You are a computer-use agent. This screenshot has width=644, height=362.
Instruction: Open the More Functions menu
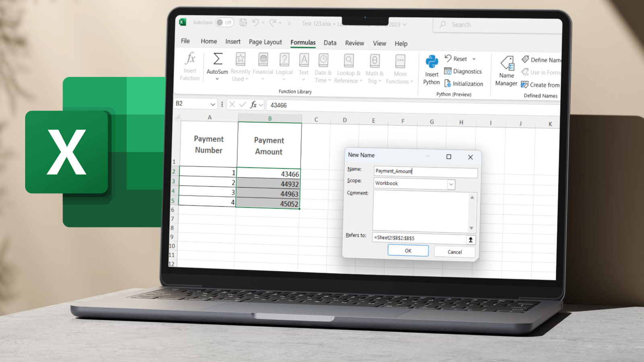(x=400, y=70)
